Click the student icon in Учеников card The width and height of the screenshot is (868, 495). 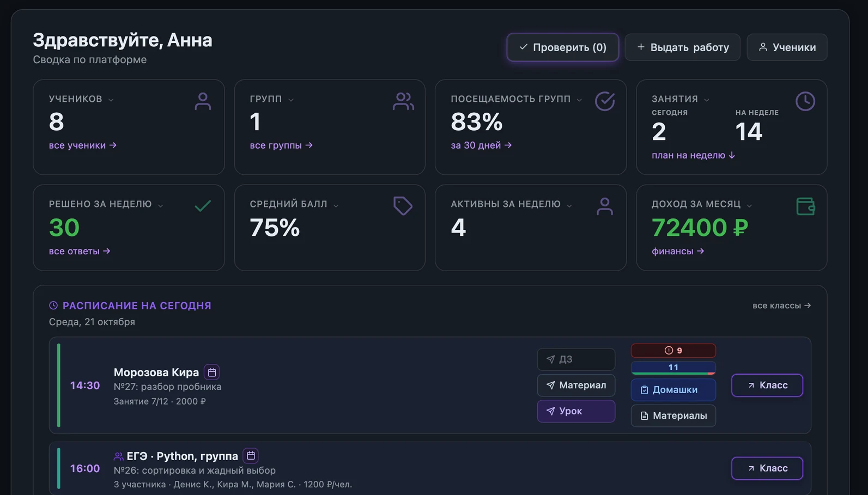203,101
